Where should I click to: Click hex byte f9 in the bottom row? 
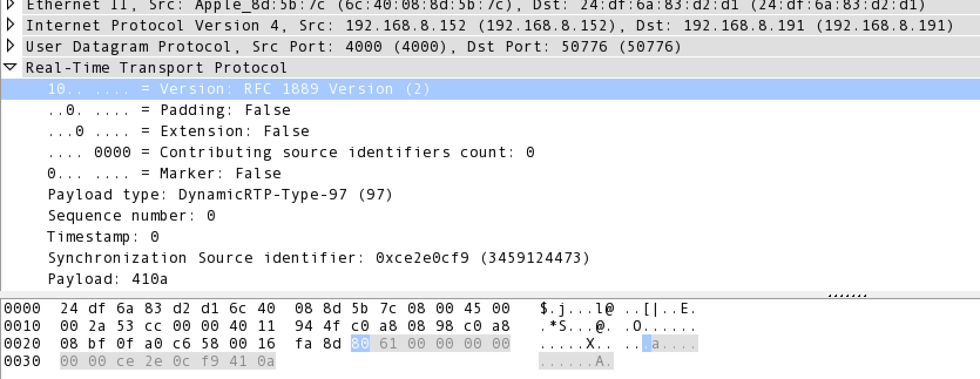coord(209,361)
